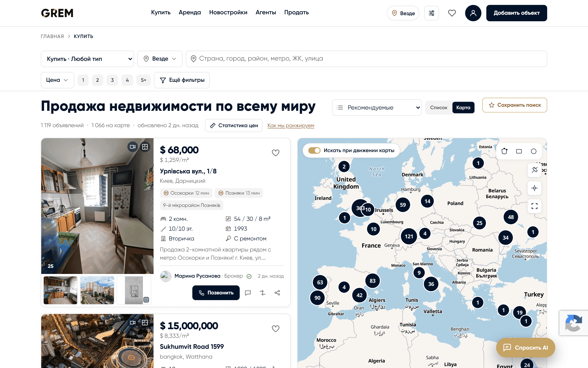
Task: Open Рекомендуемые sort dropdown
Action: click(377, 108)
